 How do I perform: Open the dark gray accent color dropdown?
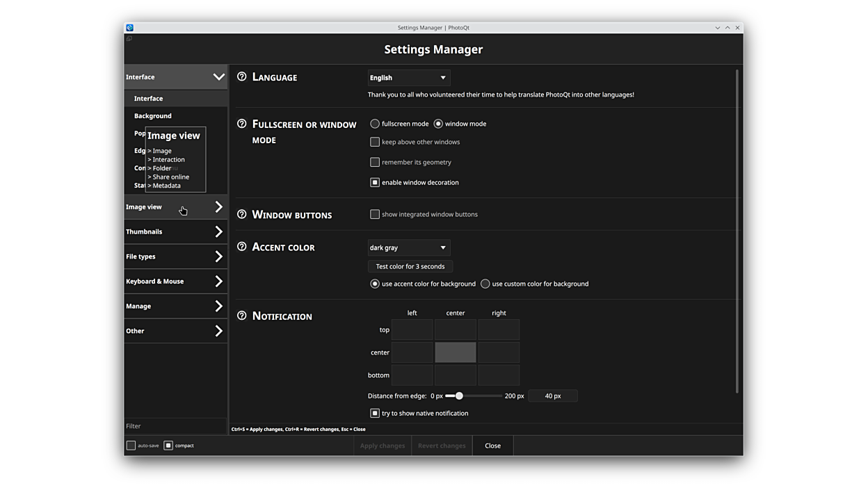(409, 247)
